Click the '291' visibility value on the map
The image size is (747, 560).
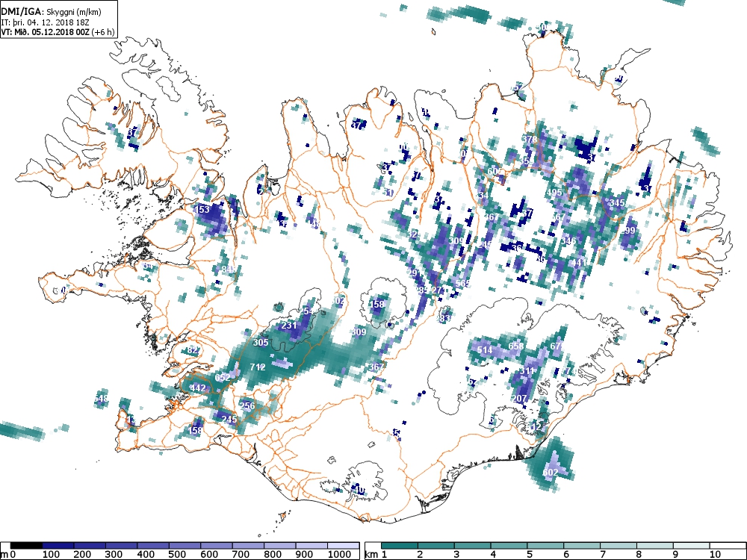coord(415,273)
